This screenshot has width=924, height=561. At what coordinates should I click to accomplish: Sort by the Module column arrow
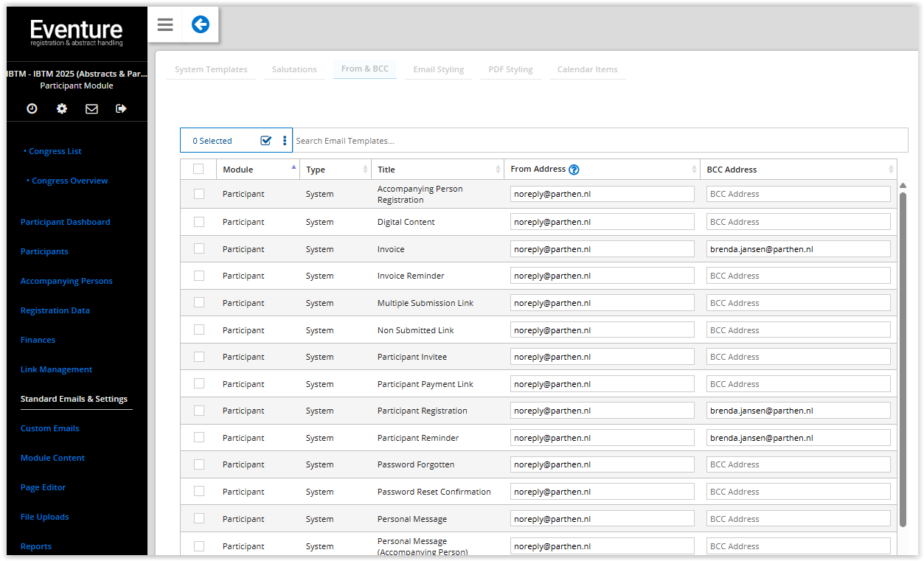[293, 169]
